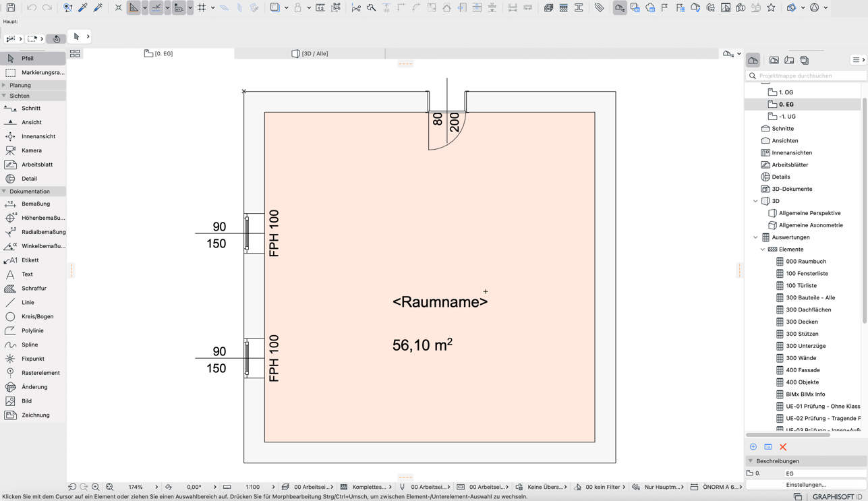Select the Markierungsrahmen marquee tool
This screenshot has width=868, height=501.
33,72
